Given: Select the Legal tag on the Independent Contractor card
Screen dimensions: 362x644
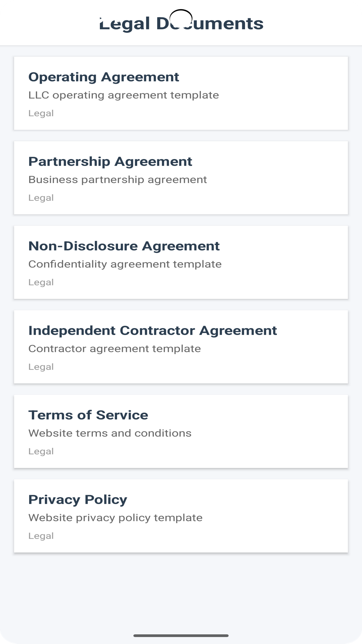Looking at the screenshot, I should (41, 367).
